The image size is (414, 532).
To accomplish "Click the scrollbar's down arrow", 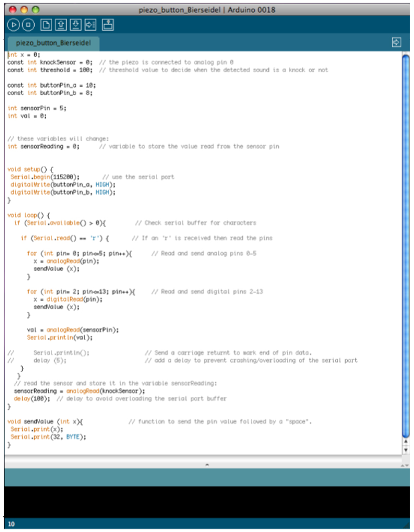I will pos(405,450).
